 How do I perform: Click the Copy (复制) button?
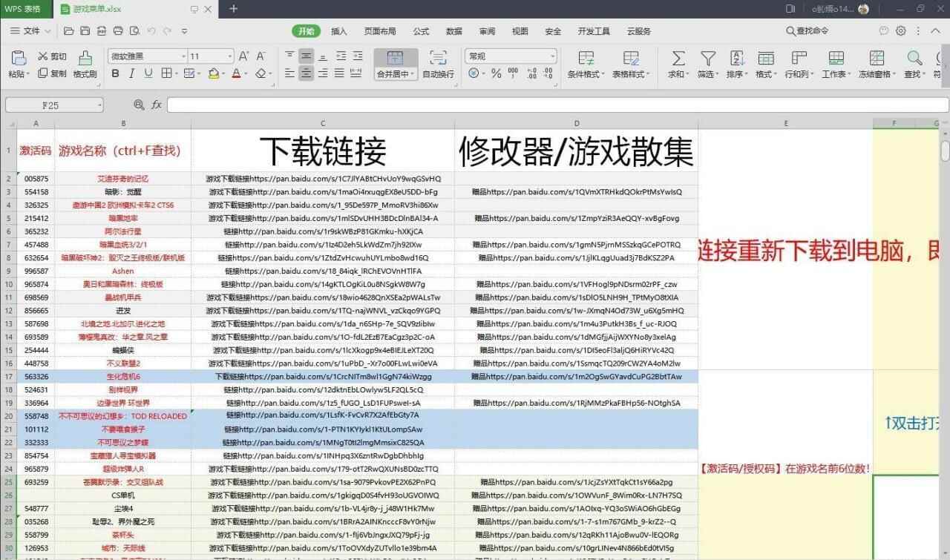[50, 73]
